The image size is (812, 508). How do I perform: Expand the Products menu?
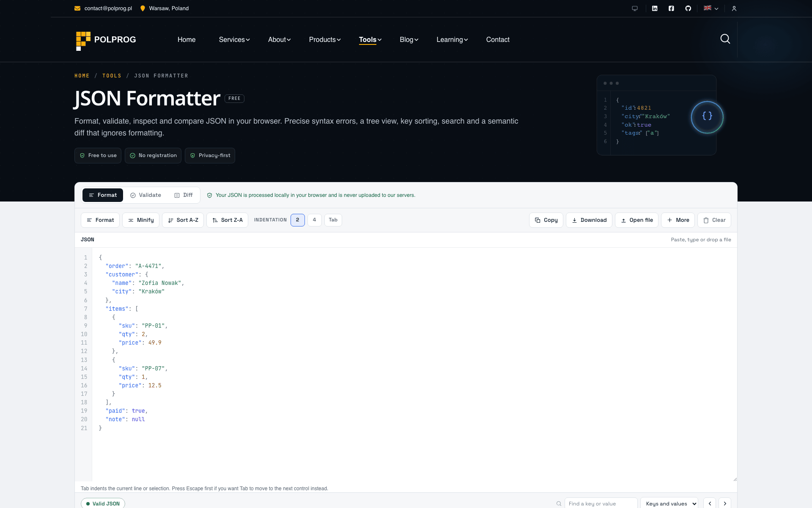pyautogui.click(x=325, y=39)
